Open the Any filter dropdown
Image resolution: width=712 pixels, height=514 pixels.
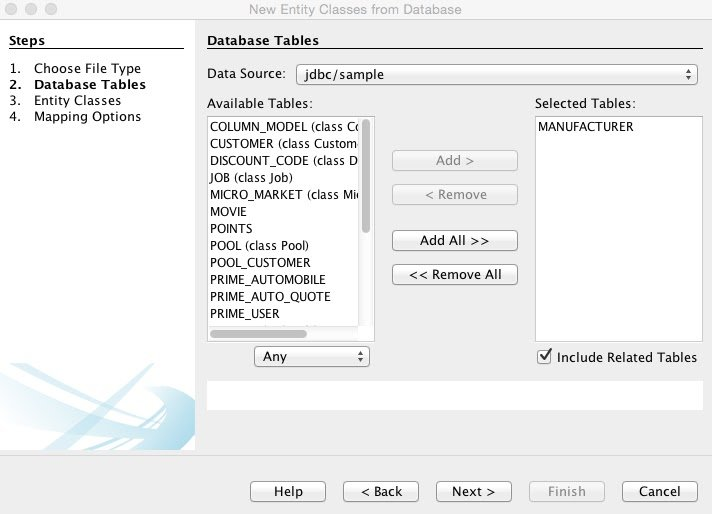pos(312,356)
